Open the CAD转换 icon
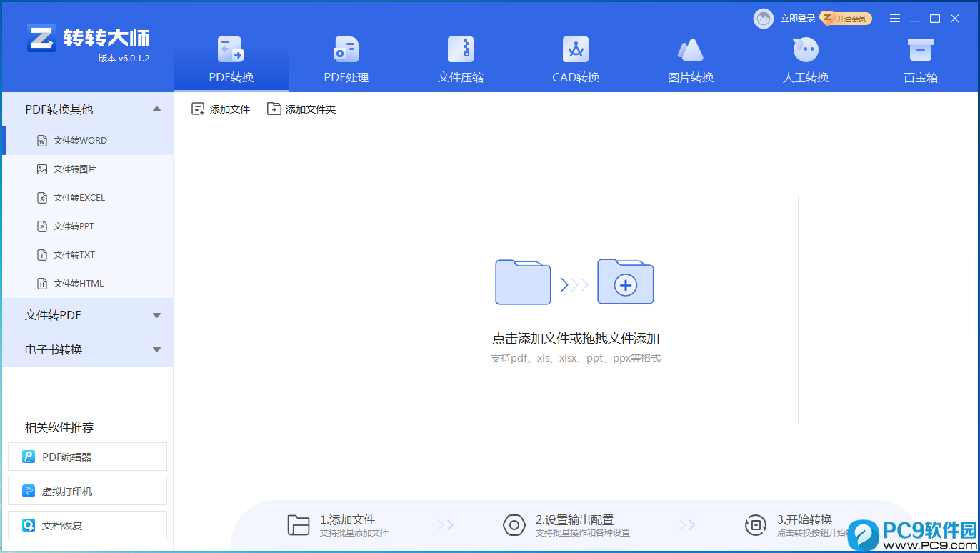Viewport: 980px width, 553px height. click(x=576, y=49)
